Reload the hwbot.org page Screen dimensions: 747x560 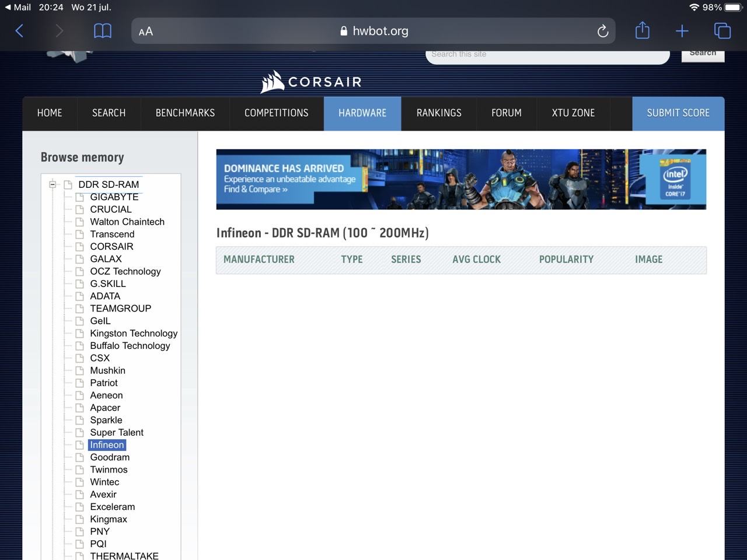(603, 31)
